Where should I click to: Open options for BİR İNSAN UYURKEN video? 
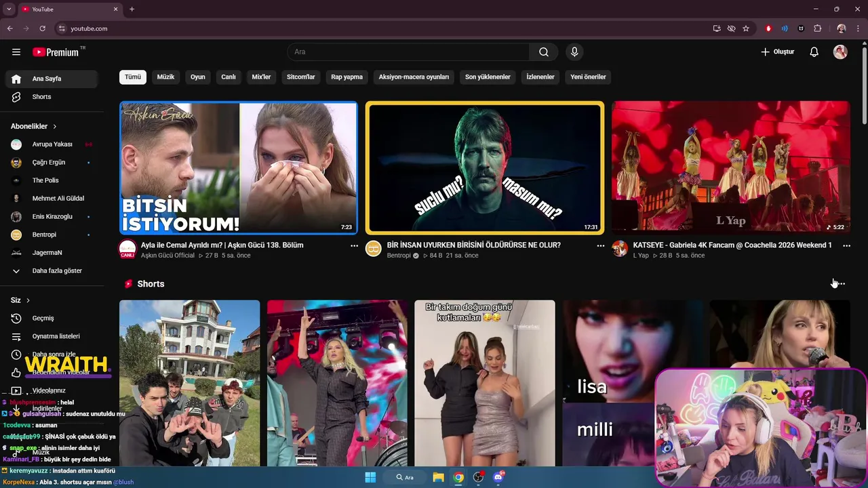point(600,246)
